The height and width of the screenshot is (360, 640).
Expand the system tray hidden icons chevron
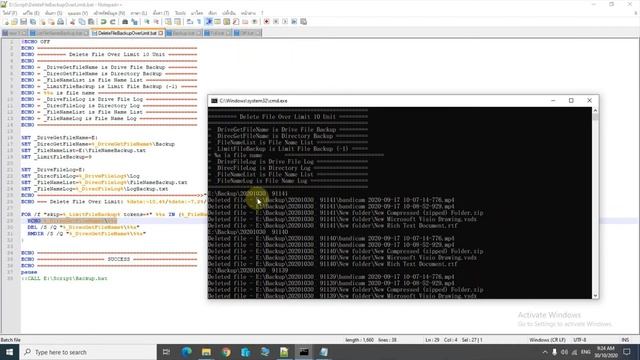(x=545, y=352)
